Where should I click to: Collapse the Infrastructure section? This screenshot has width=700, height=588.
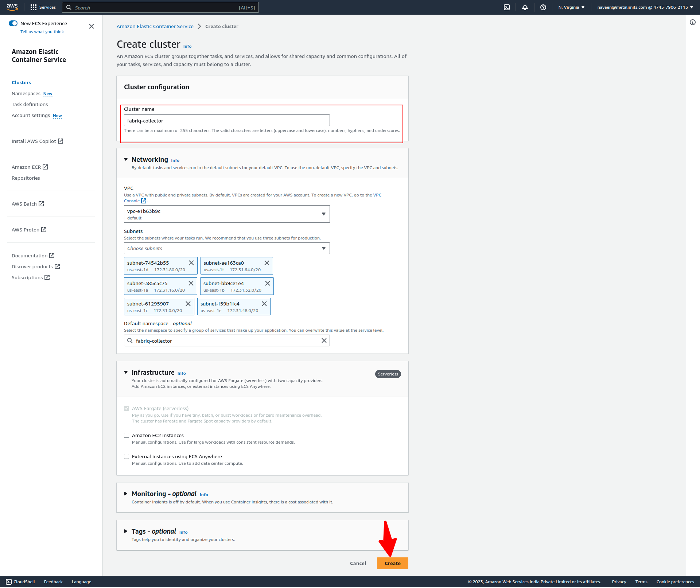point(126,373)
